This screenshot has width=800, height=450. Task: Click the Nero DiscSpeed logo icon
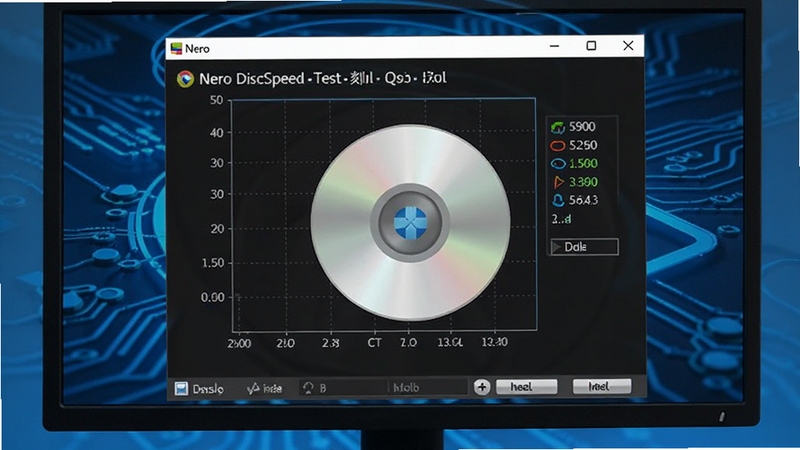[x=185, y=79]
